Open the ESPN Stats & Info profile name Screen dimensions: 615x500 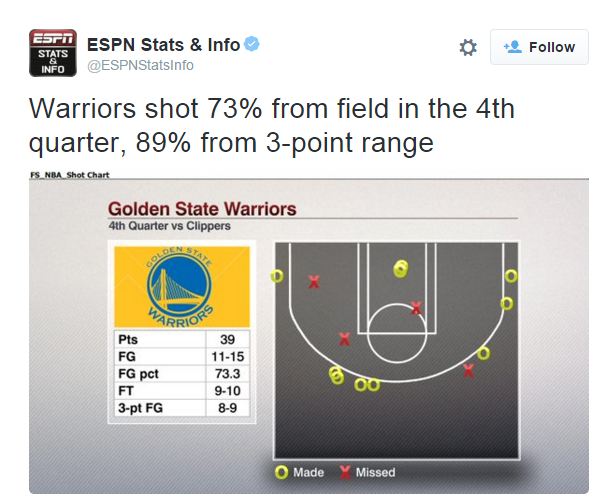click(x=163, y=44)
